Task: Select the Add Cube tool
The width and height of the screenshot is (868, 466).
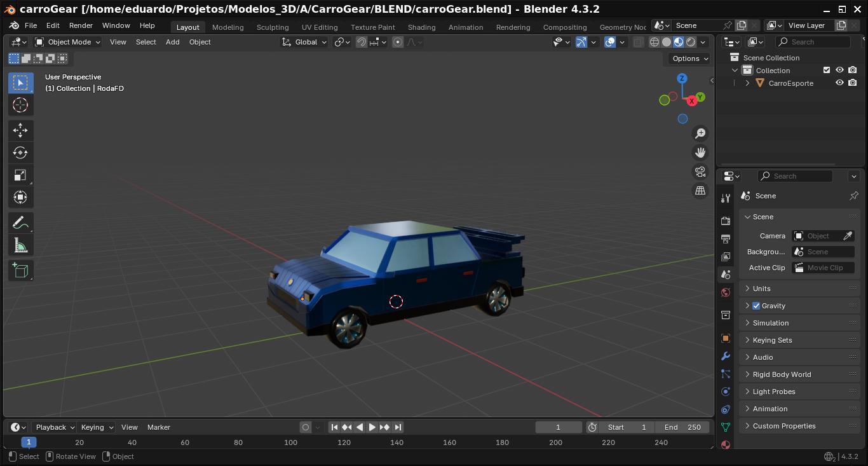Action: click(x=20, y=271)
